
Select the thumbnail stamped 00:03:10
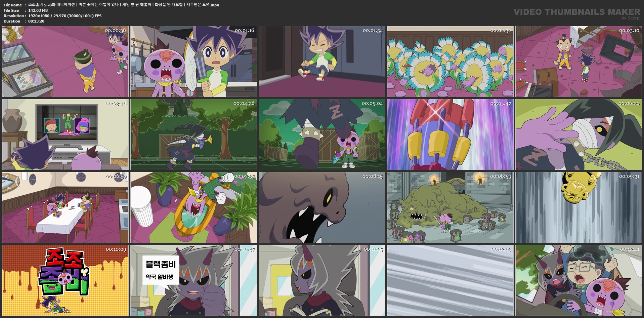(x=578, y=62)
